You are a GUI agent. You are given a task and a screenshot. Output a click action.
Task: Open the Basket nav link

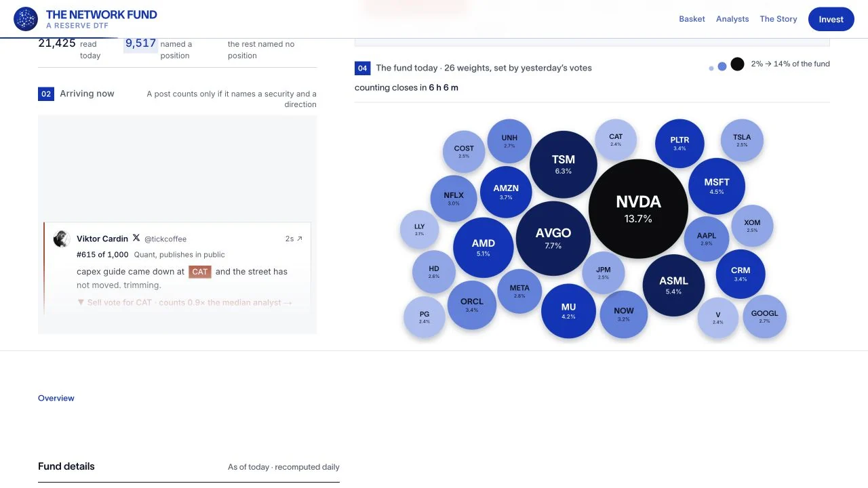pyautogui.click(x=692, y=19)
